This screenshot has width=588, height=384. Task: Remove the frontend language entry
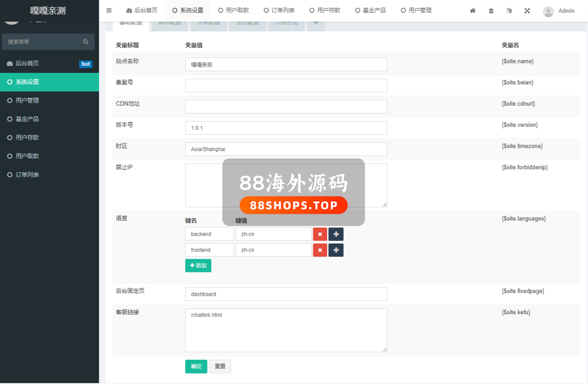(320, 250)
